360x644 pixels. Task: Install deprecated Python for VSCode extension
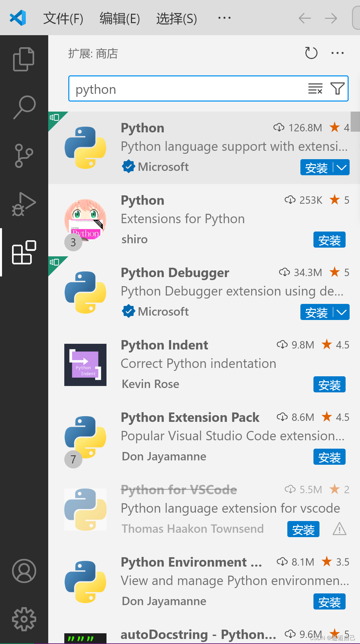tap(303, 529)
